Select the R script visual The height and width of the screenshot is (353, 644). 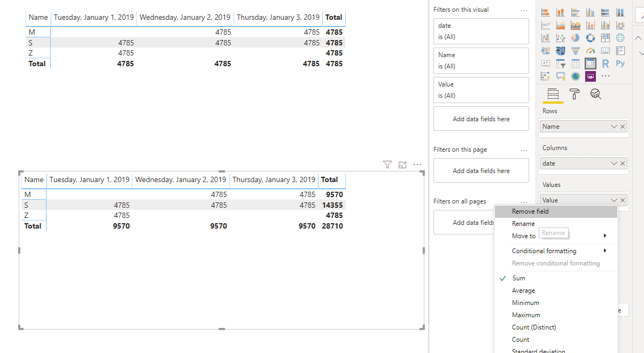pos(606,64)
